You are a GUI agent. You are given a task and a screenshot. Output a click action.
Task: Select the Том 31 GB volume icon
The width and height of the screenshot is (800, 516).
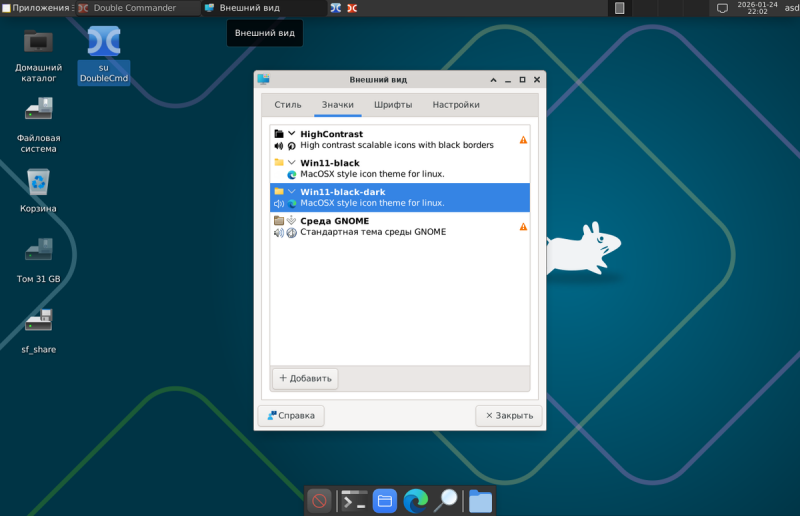click(38, 260)
